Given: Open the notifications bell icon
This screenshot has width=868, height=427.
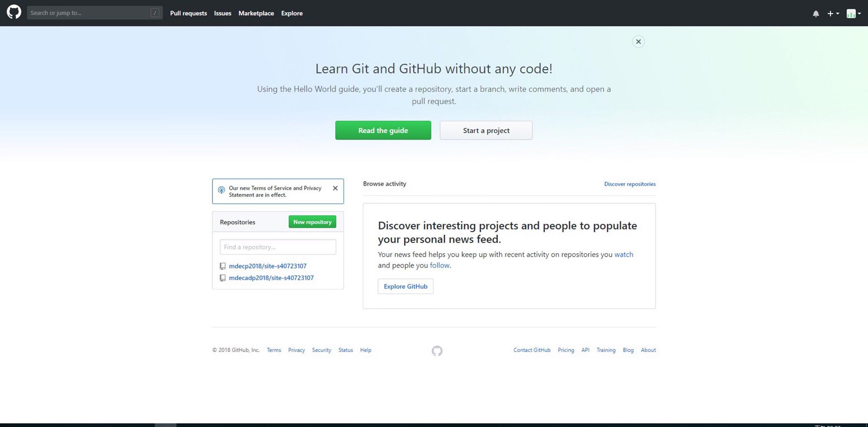Looking at the screenshot, I should tap(815, 14).
